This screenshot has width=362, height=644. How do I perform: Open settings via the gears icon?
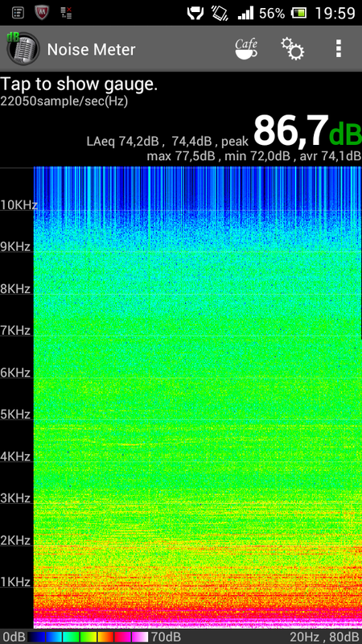293,49
